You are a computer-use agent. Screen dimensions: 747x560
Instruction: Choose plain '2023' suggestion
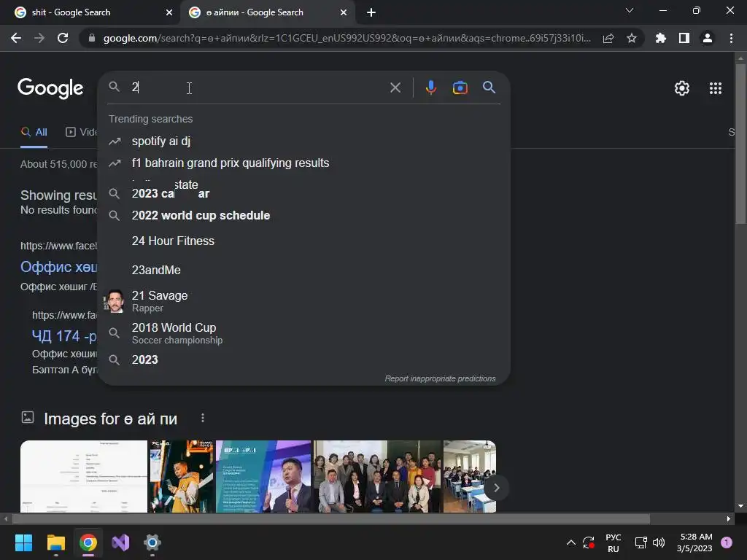(x=304, y=359)
